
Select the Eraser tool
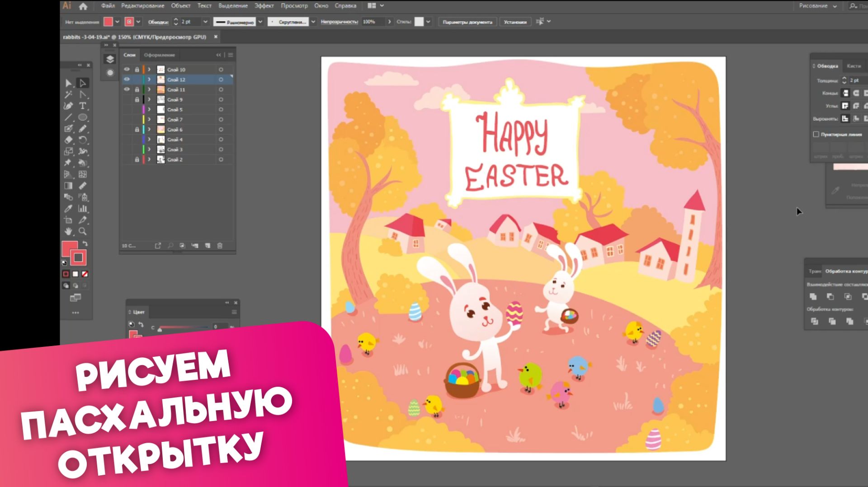[x=68, y=140]
